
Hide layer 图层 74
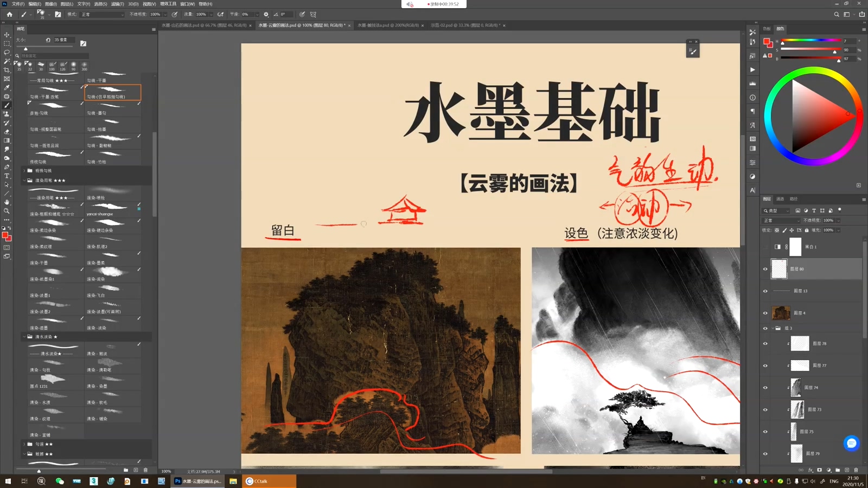[765, 388]
